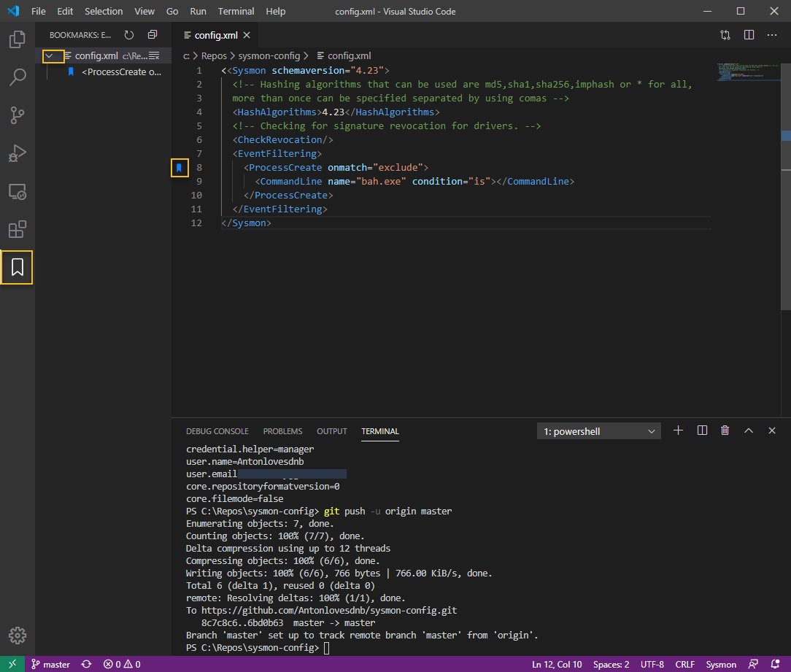791x672 pixels.
Task: Click the Sysmon language mode indicator
Action: point(721,664)
